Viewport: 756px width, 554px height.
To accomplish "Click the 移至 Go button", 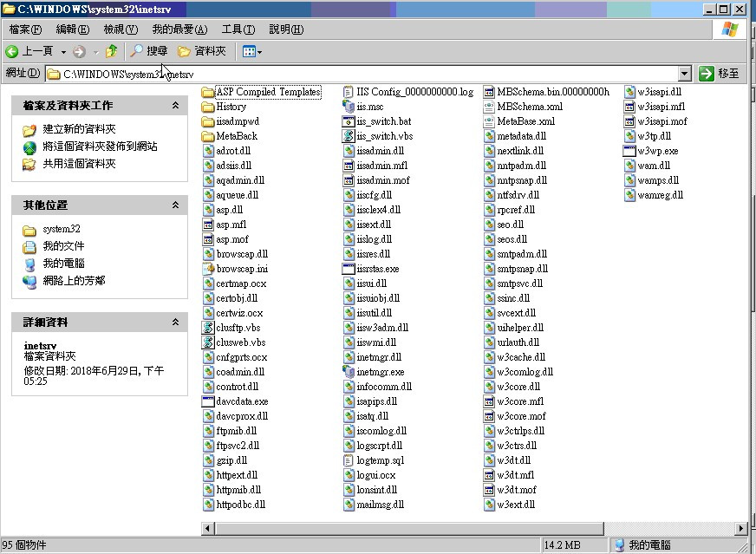I will (x=719, y=74).
